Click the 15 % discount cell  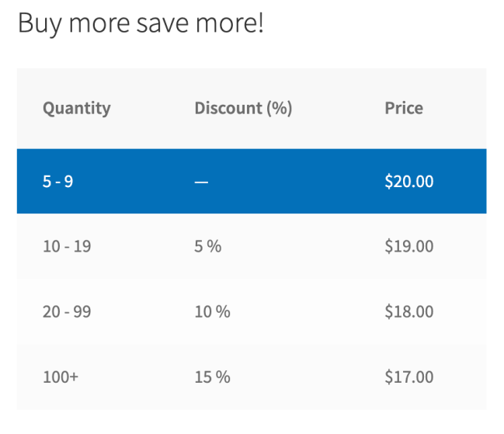(x=212, y=377)
